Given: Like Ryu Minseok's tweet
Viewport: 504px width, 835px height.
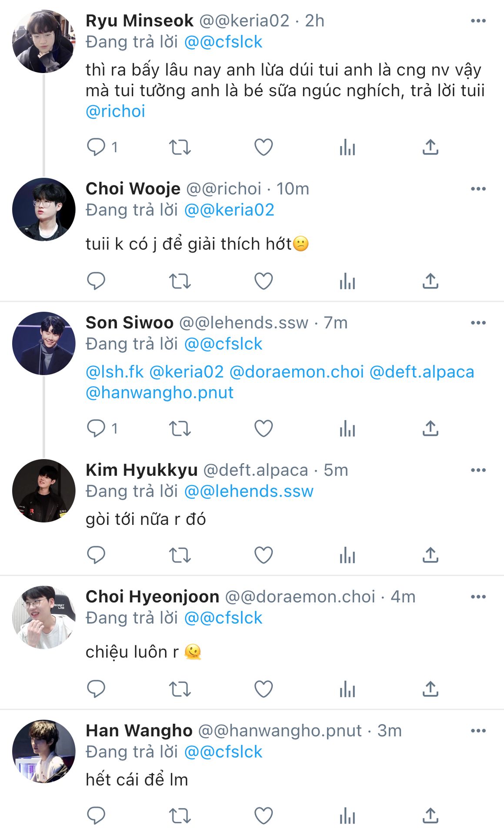Looking at the screenshot, I should [264, 147].
